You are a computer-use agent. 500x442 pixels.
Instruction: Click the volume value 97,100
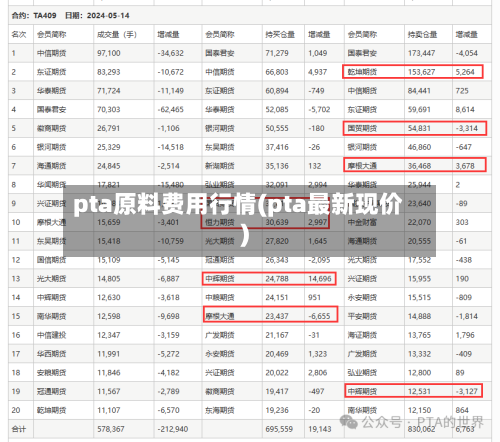109,53
